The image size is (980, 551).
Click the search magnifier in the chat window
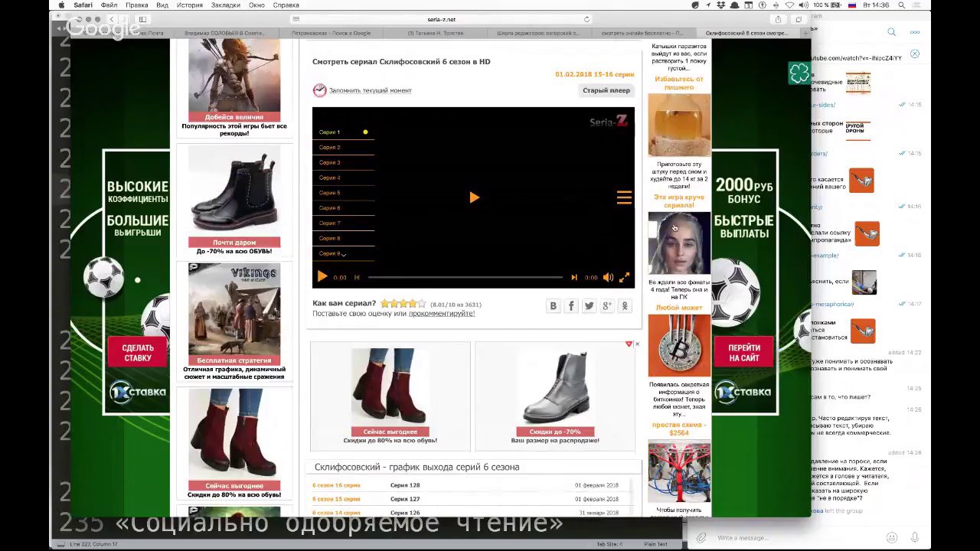[x=891, y=32]
